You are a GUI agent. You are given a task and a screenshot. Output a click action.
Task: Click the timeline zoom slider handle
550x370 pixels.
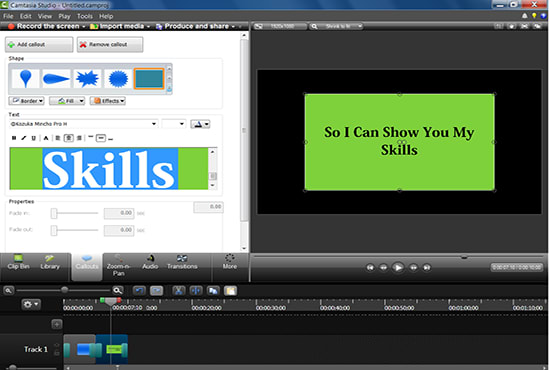coord(65,290)
